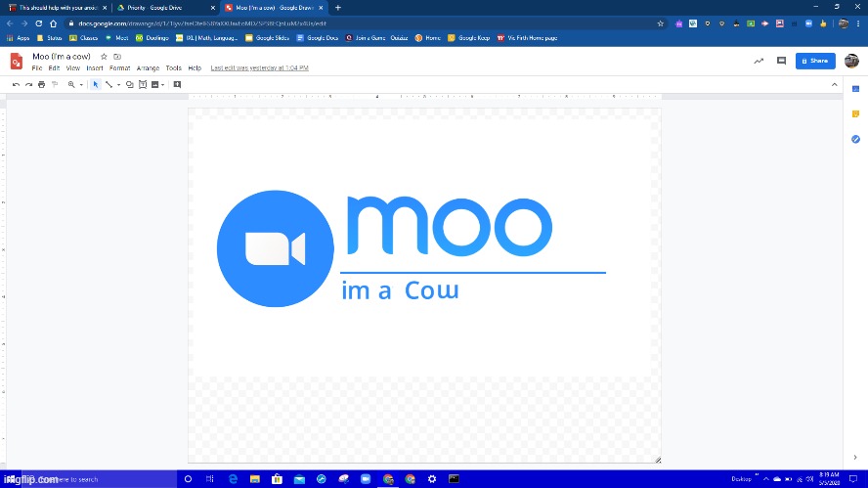868x488 pixels.
Task: Click the Print icon in the toolbar
Action: 41,85
